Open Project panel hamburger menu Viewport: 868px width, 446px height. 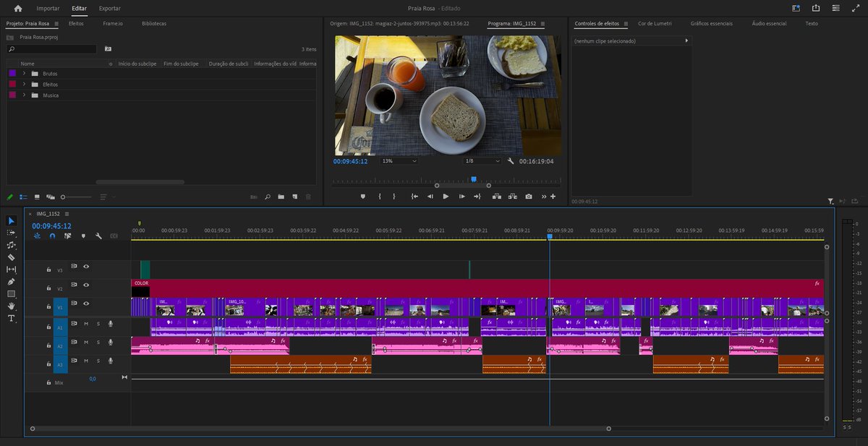[x=56, y=23]
